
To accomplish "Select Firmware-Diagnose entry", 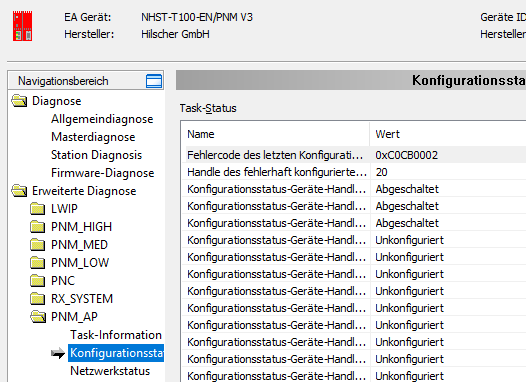I will tap(102, 173).
